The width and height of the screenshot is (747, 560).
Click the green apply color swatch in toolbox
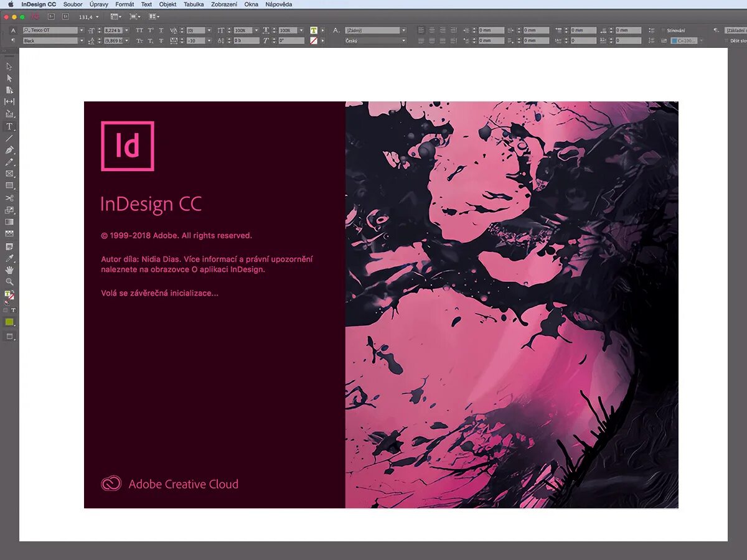pos(9,322)
